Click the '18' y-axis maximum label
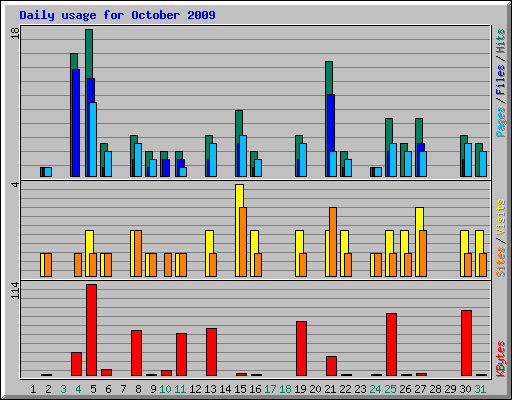512x400 pixels. pos(15,33)
